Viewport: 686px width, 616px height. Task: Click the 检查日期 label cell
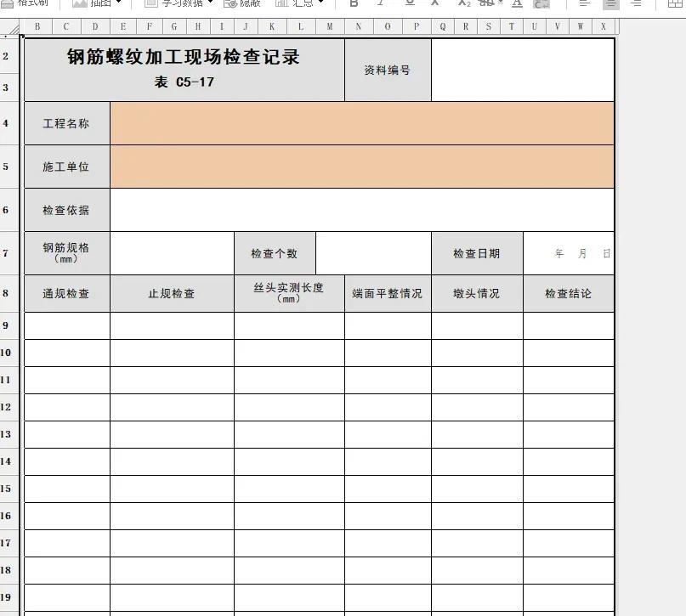pyautogui.click(x=477, y=253)
